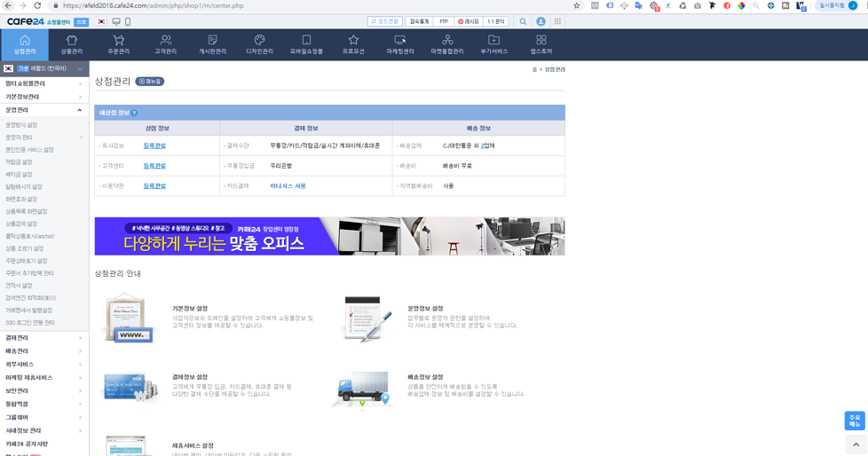
Task: View mobile shop via phone icon
Action: 128,21
